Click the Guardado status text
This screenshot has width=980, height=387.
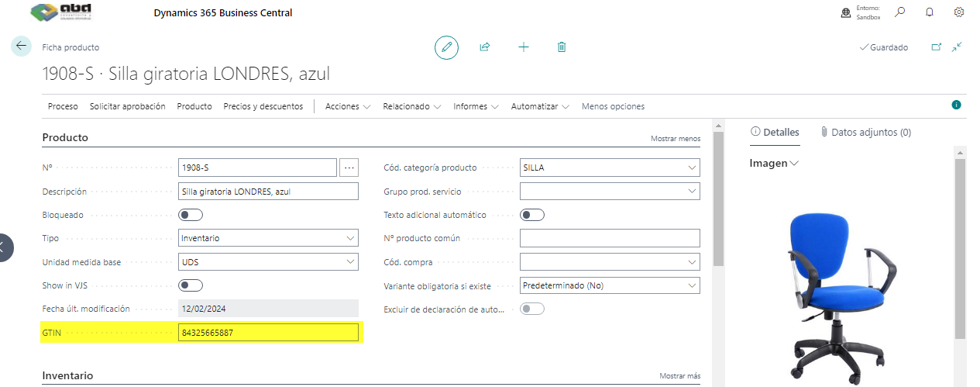pyautogui.click(x=889, y=47)
